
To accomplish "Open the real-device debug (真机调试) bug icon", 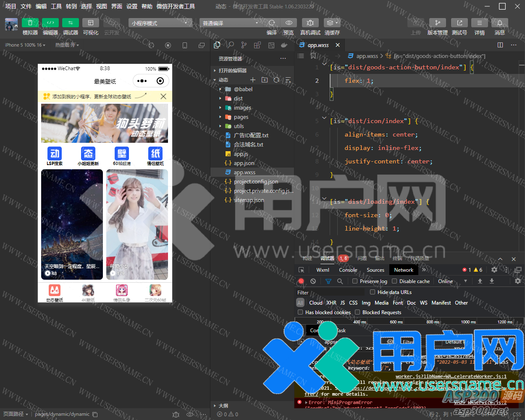I will (x=310, y=23).
